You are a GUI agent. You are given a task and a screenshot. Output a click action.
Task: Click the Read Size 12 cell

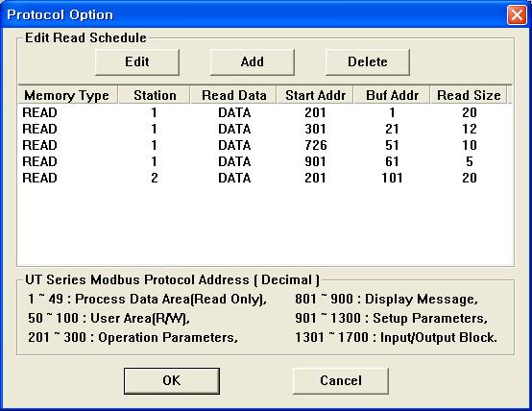click(470, 129)
